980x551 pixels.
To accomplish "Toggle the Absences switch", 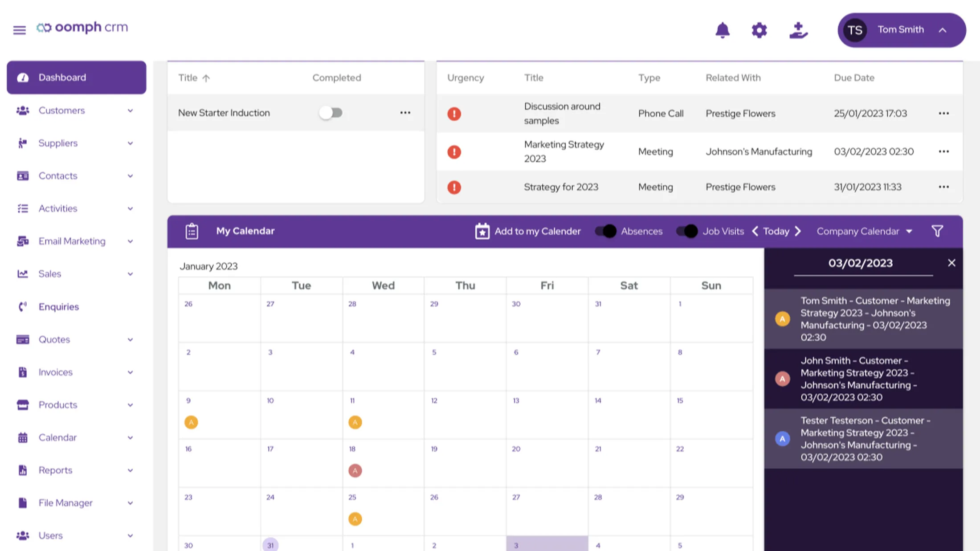I will 606,231.
